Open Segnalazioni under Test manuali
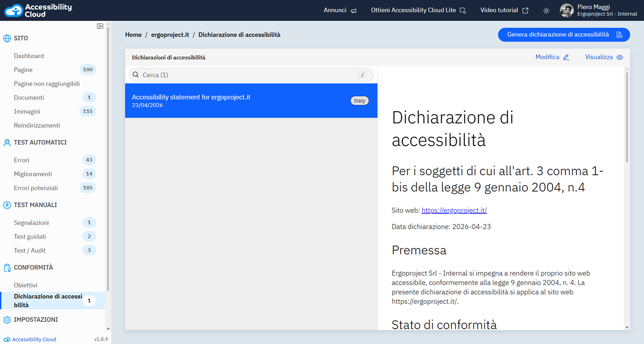Screen dimensions: 644x344 32,223
